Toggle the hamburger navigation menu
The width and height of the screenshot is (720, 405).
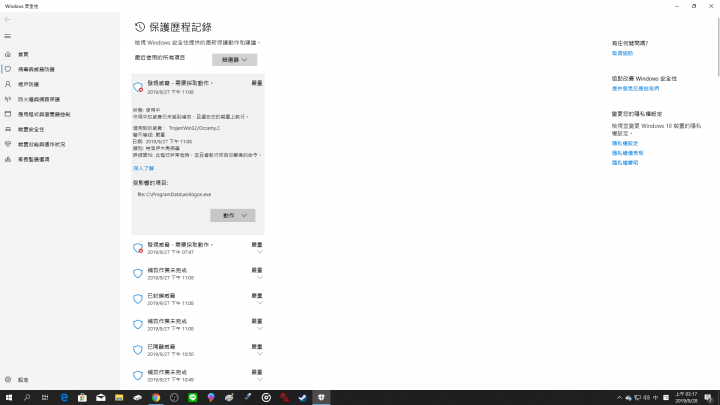[7, 36]
